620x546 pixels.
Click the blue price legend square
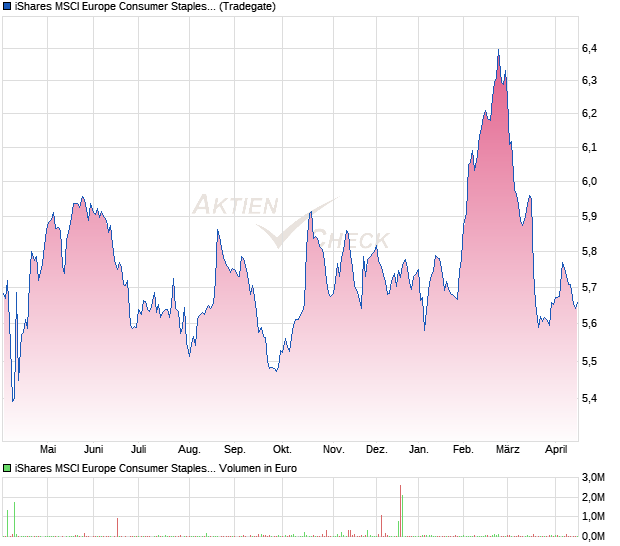click(7, 6)
